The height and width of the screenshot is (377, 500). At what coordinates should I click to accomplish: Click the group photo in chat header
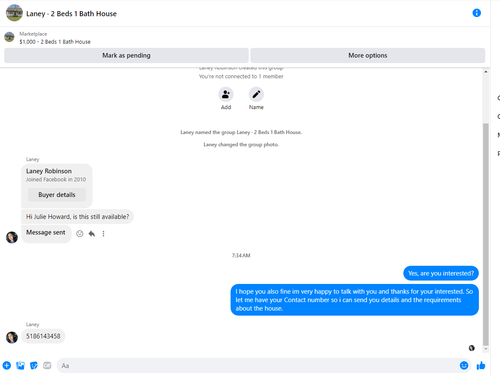[14, 13]
